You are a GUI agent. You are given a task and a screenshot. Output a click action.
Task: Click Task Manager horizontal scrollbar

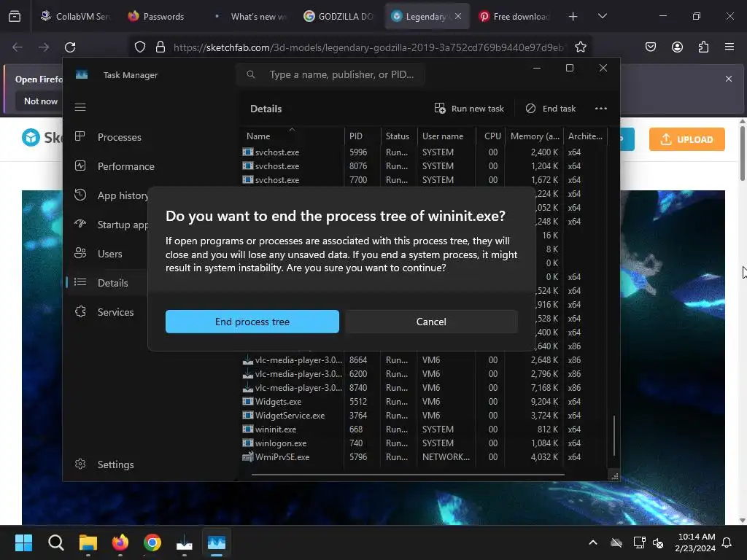coord(408,475)
